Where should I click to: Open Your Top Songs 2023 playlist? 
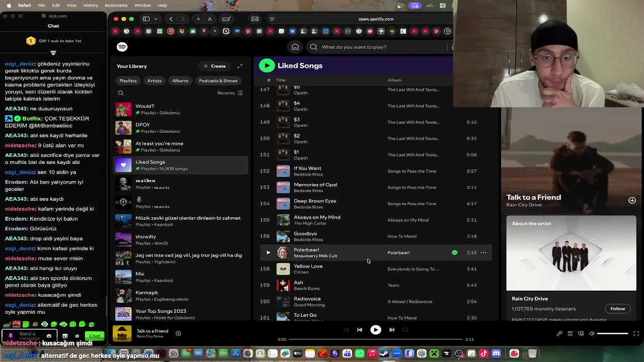(181, 314)
